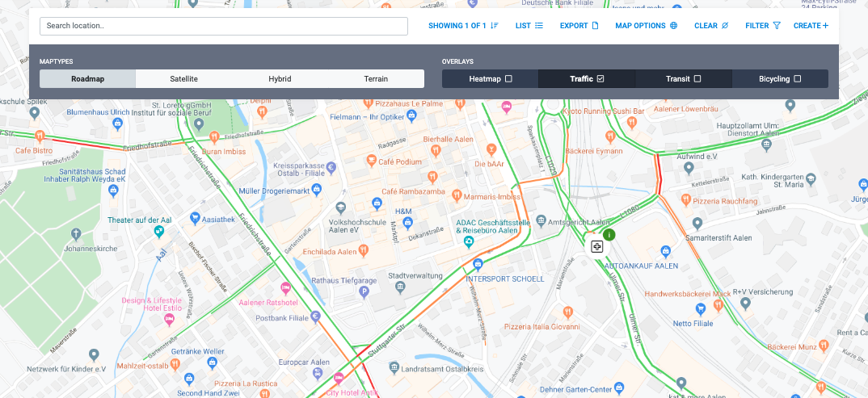
Task: Click the Bäckerei Munz restaurant pin
Action: point(824,346)
